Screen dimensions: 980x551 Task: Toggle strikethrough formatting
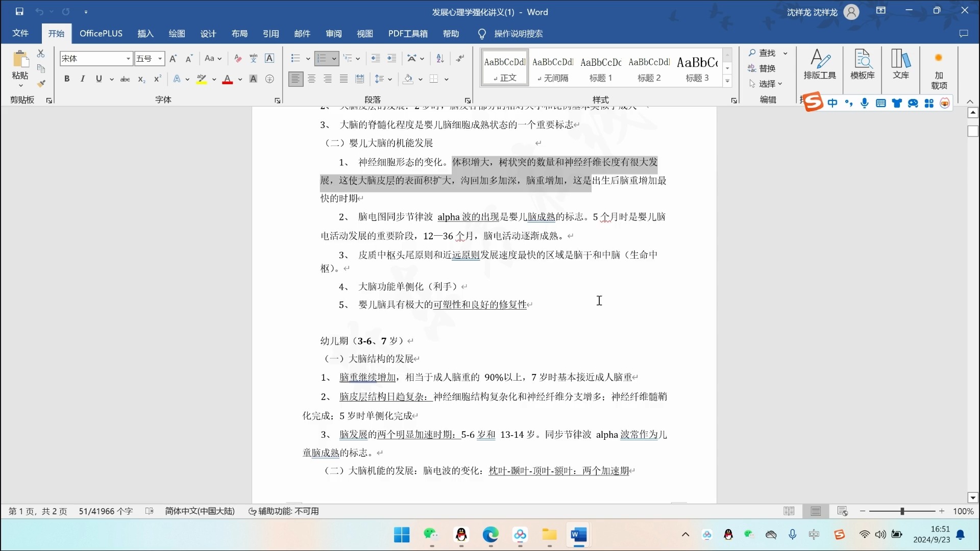click(125, 79)
